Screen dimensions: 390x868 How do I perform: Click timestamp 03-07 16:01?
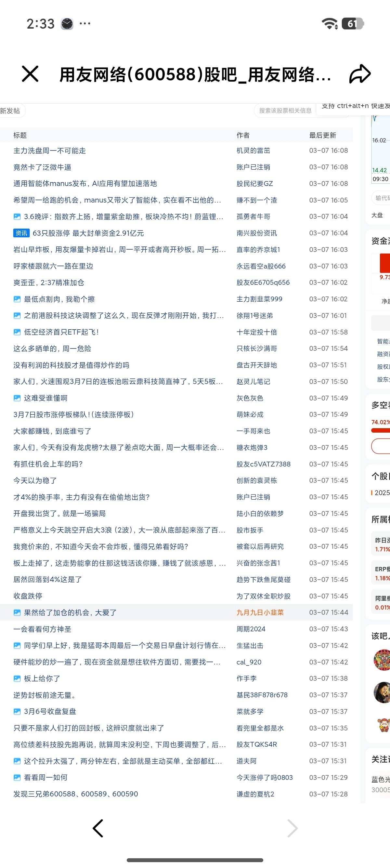tap(328, 316)
